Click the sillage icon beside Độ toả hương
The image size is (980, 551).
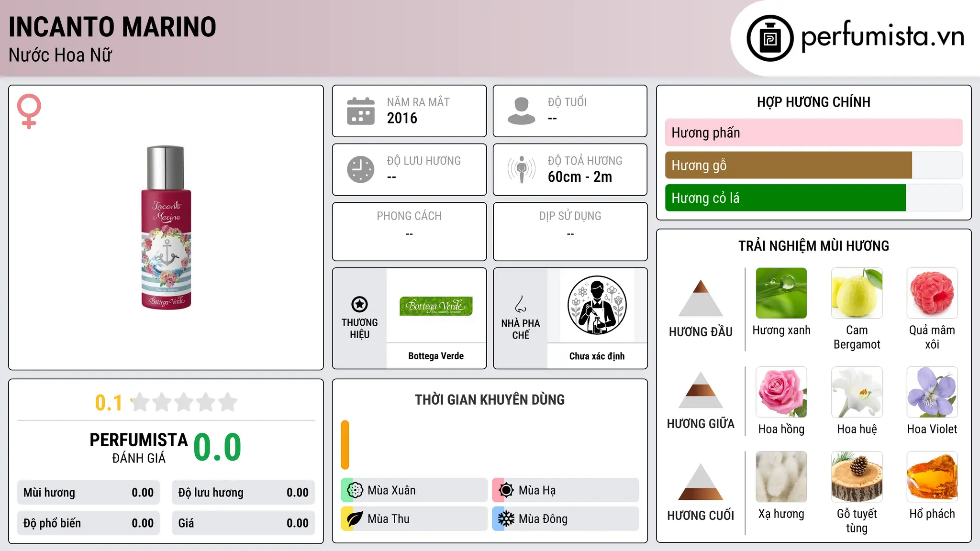[521, 169]
